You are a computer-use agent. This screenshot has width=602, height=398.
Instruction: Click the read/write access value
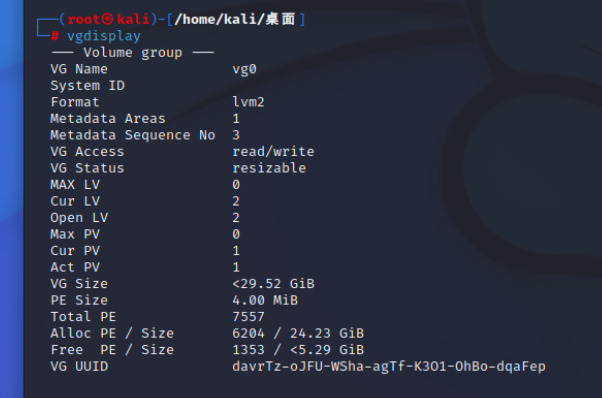coord(273,152)
